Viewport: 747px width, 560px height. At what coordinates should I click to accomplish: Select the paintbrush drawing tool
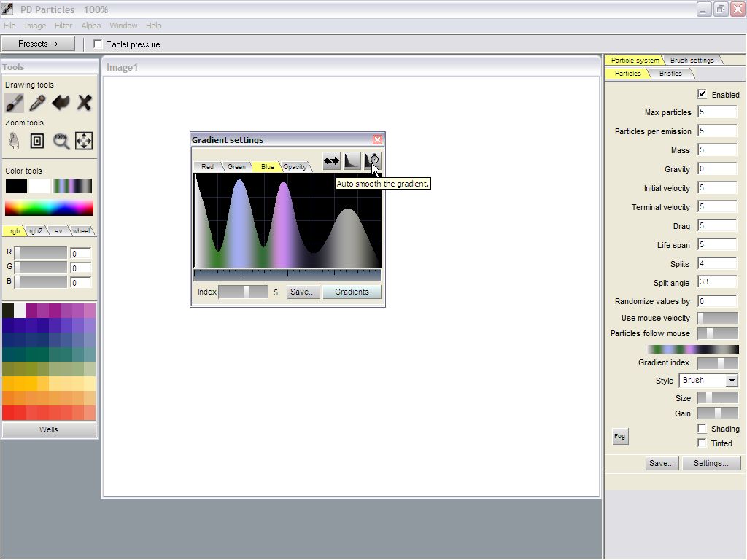point(15,103)
